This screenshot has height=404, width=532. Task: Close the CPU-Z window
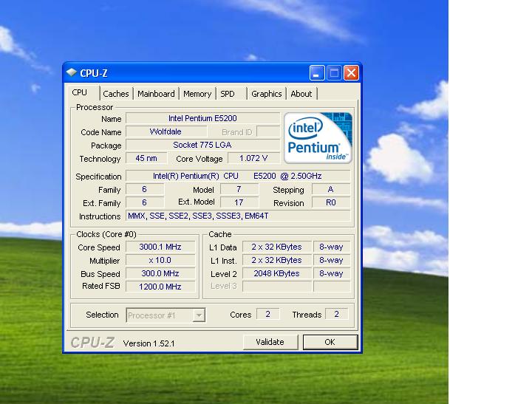tap(351, 73)
